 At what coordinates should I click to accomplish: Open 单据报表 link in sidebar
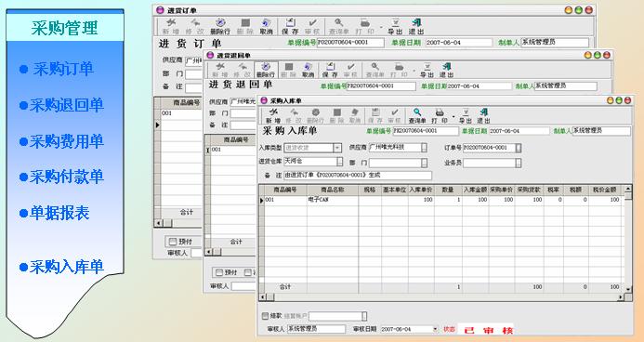[54, 213]
